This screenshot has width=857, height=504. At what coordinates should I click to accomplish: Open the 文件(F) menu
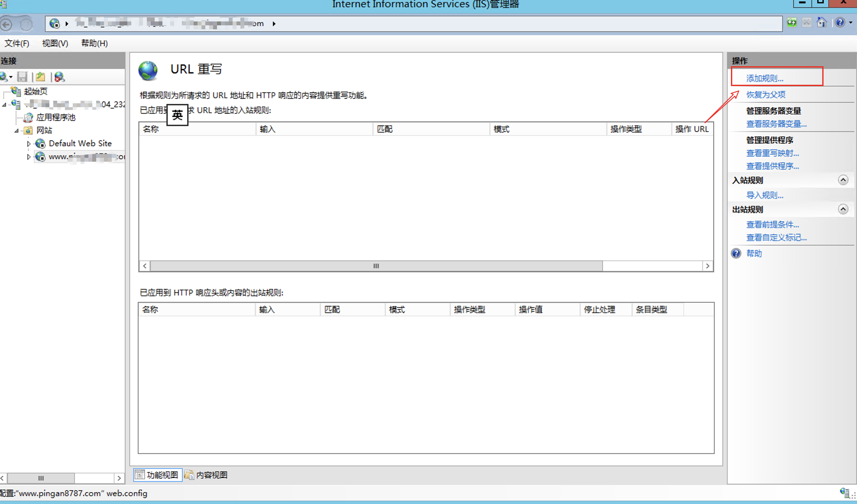click(17, 44)
